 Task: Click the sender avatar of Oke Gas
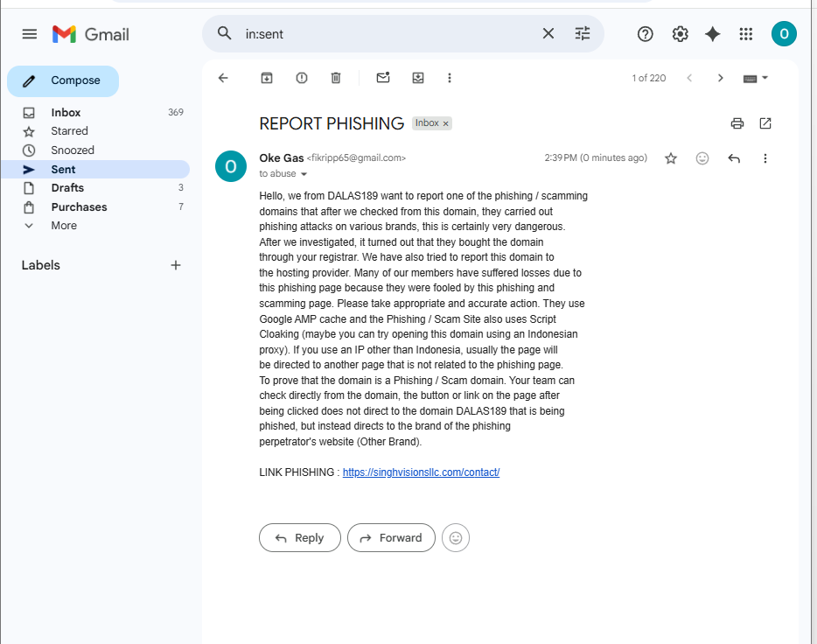[x=231, y=166]
